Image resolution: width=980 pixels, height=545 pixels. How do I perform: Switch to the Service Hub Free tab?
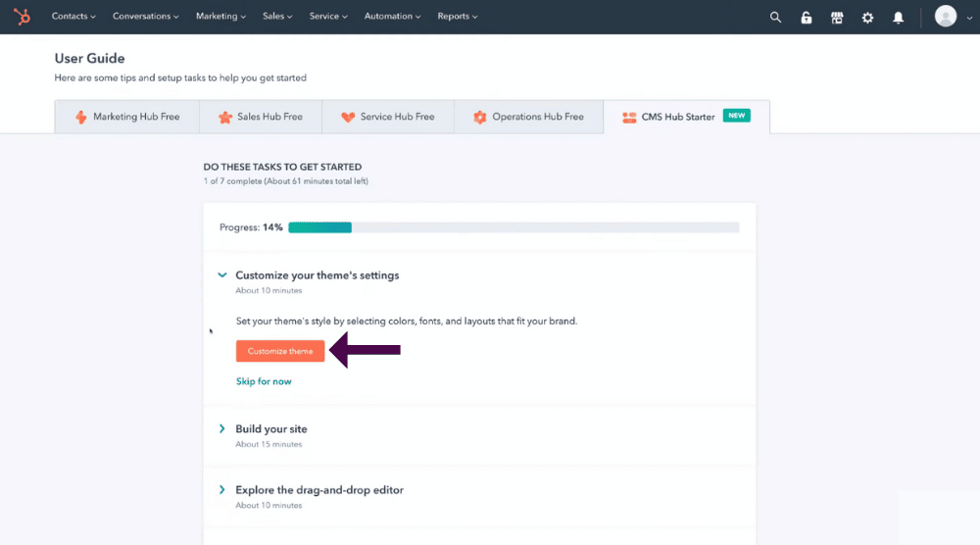pyautogui.click(x=388, y=117)
